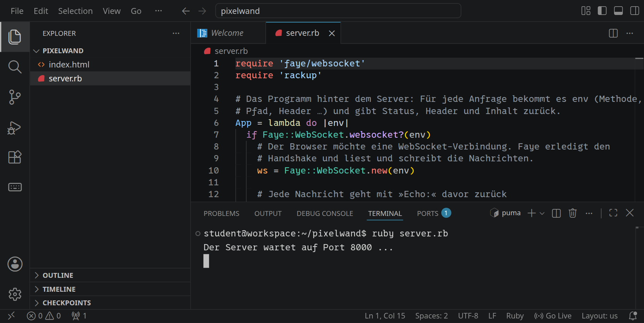Viewport: 644px width, 323px height.
Task: Create a new terminal with plus icon
Action: coord(531,213)
